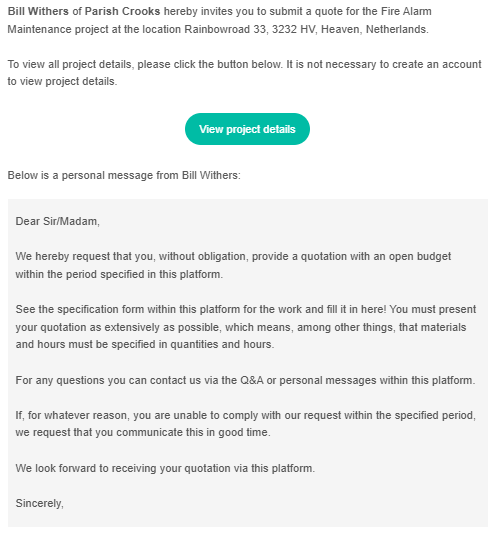Click the bold Parish Crooks company name
The height and width of the screenshot is (534, 497).
tap(122, 11)
